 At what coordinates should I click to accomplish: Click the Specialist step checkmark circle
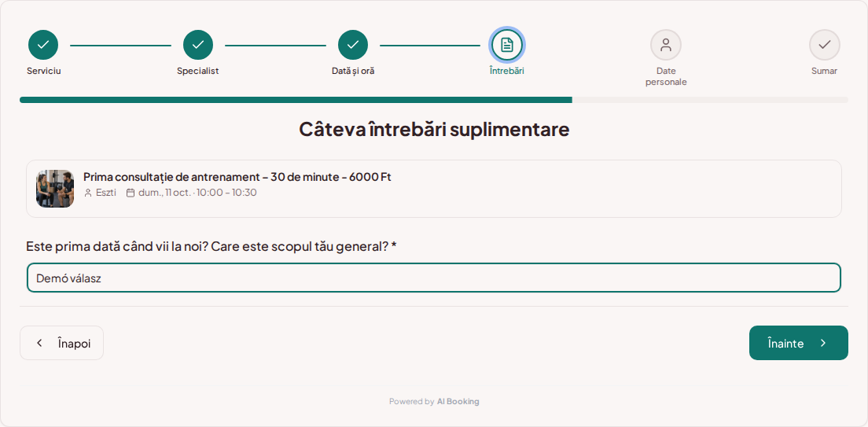click(x=198, y=45)
